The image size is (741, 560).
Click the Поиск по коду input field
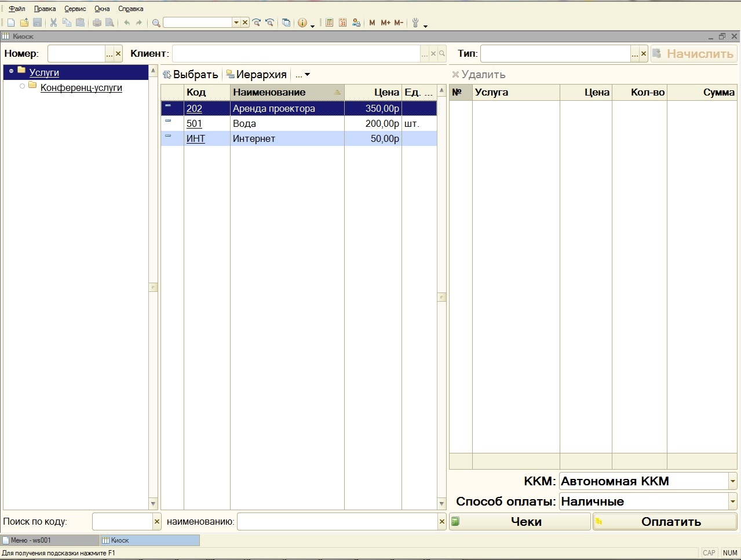click(x=122, y=521)
